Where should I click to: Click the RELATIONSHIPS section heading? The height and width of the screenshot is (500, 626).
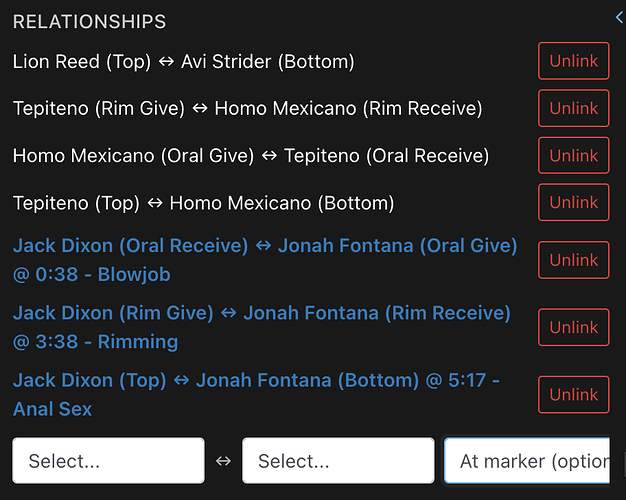click(89, 22)
